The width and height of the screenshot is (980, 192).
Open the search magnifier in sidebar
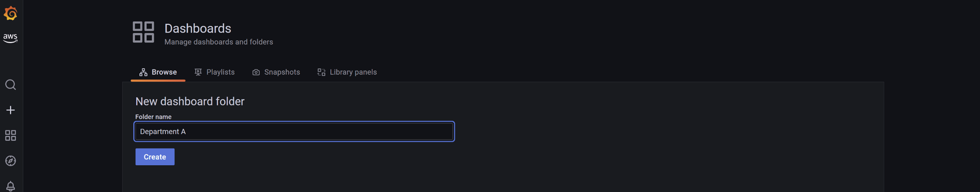(x=10, y=85)
